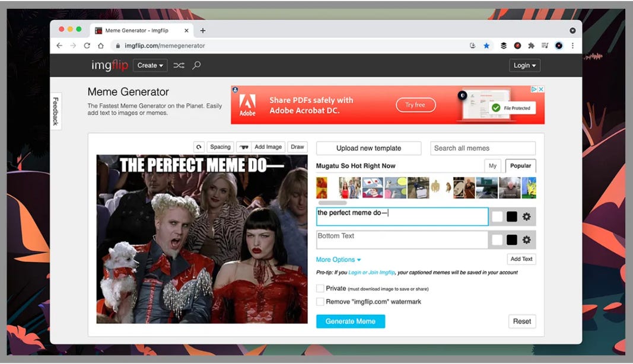This screenshot has width=633, height=364.
Task: Click the top text field 'the perfect meme do'
Action: pos(402,217)
